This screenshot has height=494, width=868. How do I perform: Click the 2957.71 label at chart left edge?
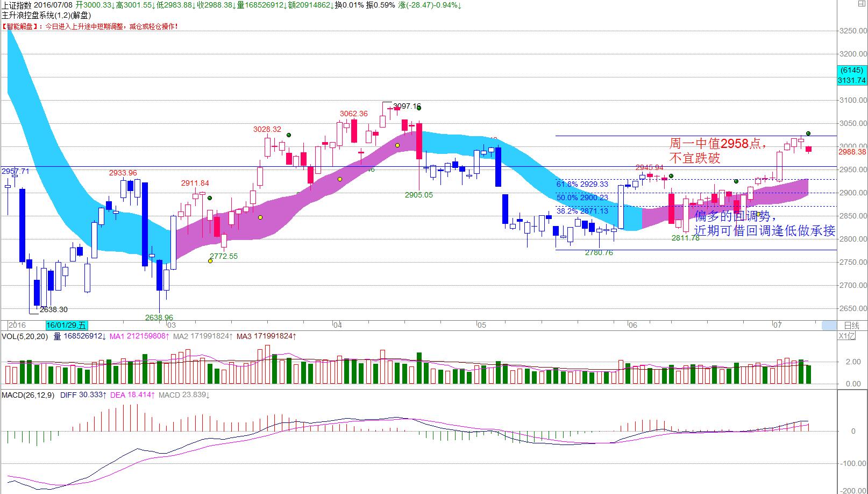coord(16,171)
